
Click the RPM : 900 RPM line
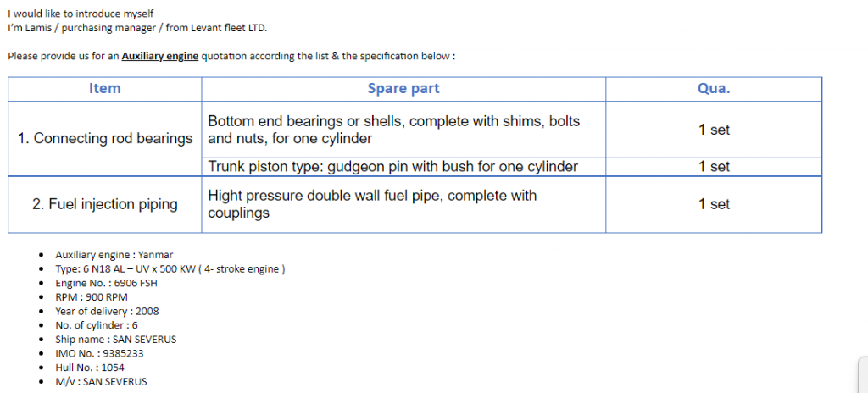[92, 297]
